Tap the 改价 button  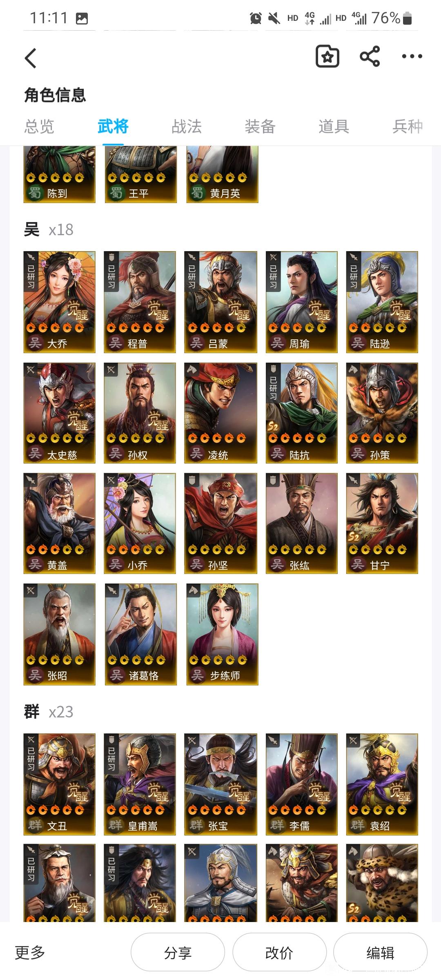pos(279,953)
